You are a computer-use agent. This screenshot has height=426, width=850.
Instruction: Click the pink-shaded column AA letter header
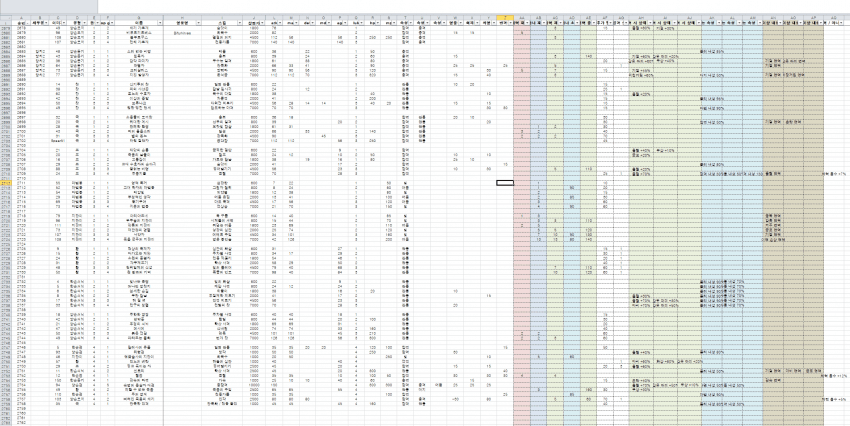tap(521, 15)
